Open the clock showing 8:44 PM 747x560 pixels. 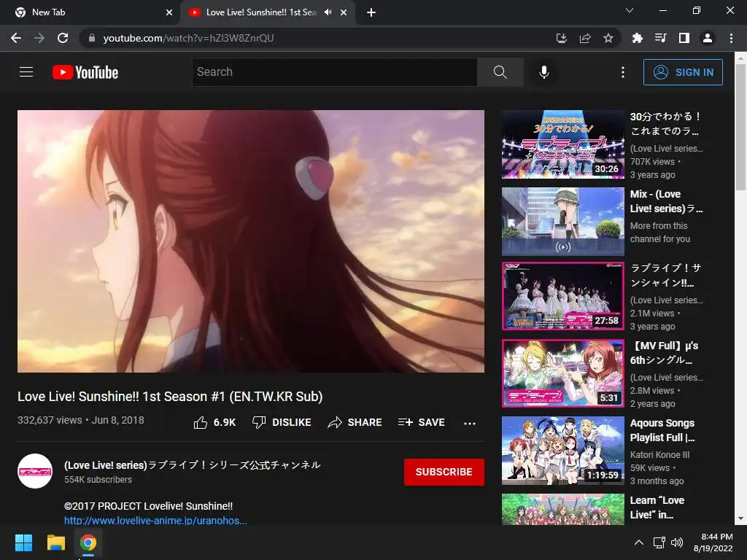pos(713,542)
